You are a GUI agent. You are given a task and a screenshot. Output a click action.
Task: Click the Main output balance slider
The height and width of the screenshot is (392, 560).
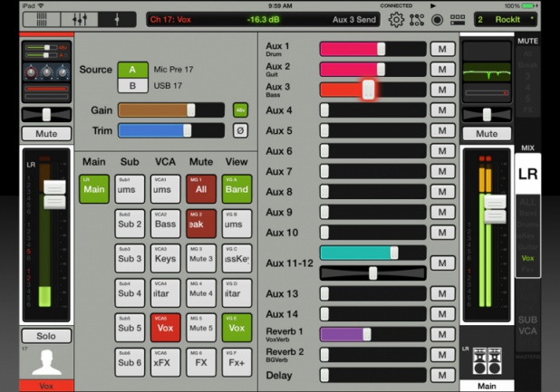487,115
